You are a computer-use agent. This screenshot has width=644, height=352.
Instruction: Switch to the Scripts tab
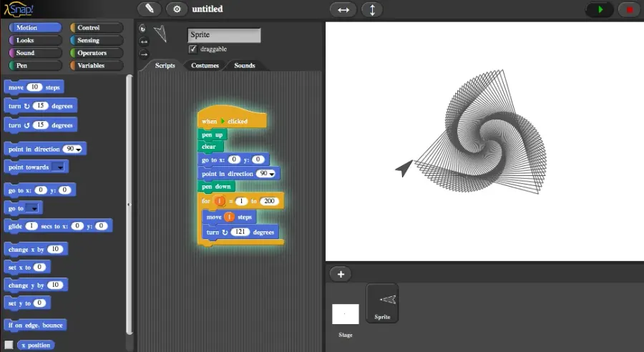click(x=165, y=65)
